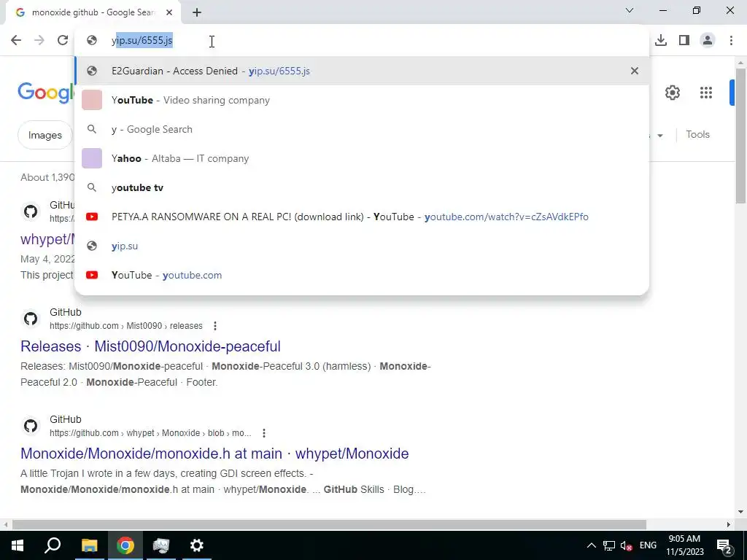Select the Images filter chip

pyautogui.click(x=44, y=135)
